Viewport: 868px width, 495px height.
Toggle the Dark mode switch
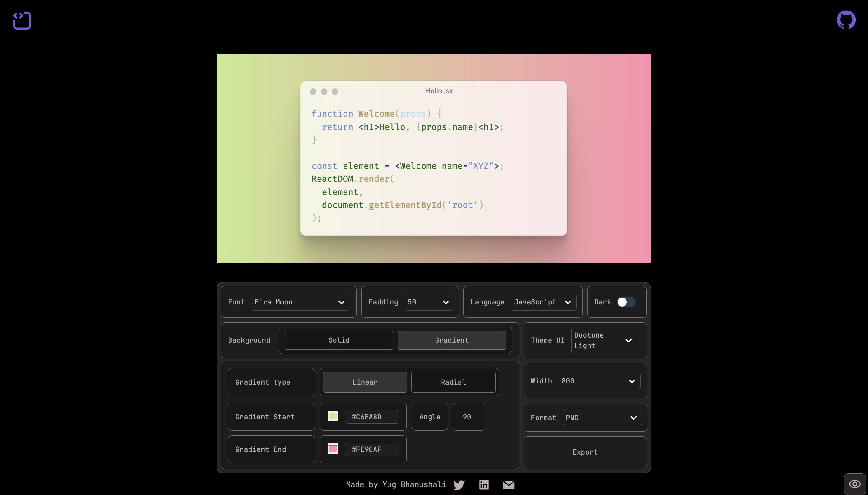(626, 302)
